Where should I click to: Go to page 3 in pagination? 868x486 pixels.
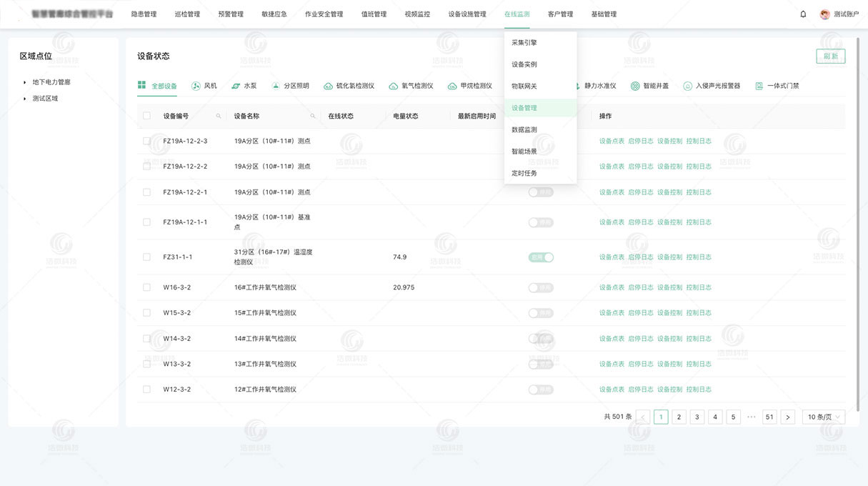697,416
